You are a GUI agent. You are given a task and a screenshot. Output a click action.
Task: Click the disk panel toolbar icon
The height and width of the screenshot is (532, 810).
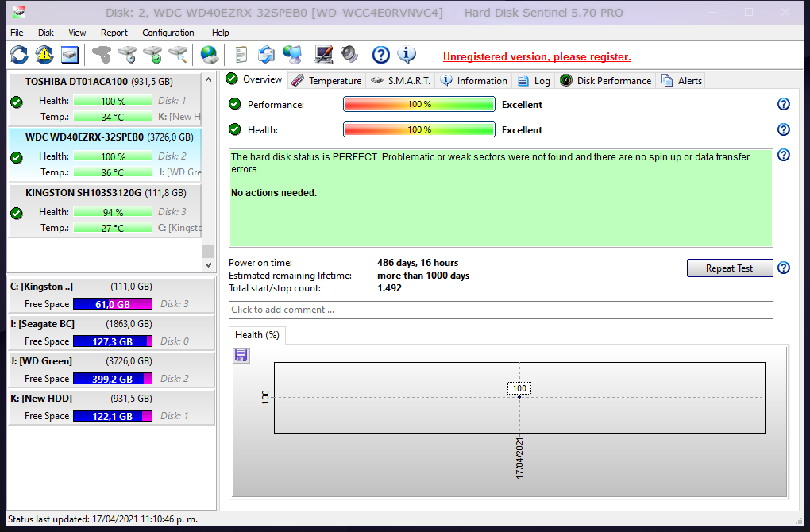(70, 55)
